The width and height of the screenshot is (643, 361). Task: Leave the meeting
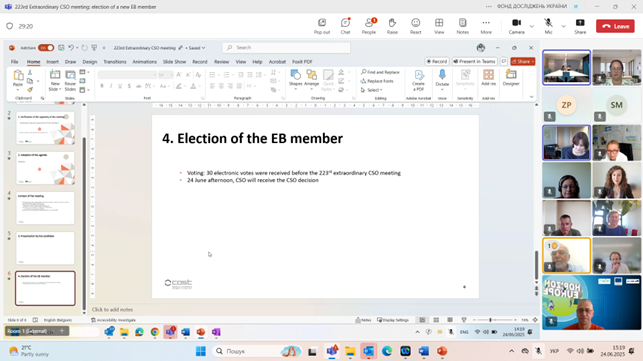[x=615, y=26]
